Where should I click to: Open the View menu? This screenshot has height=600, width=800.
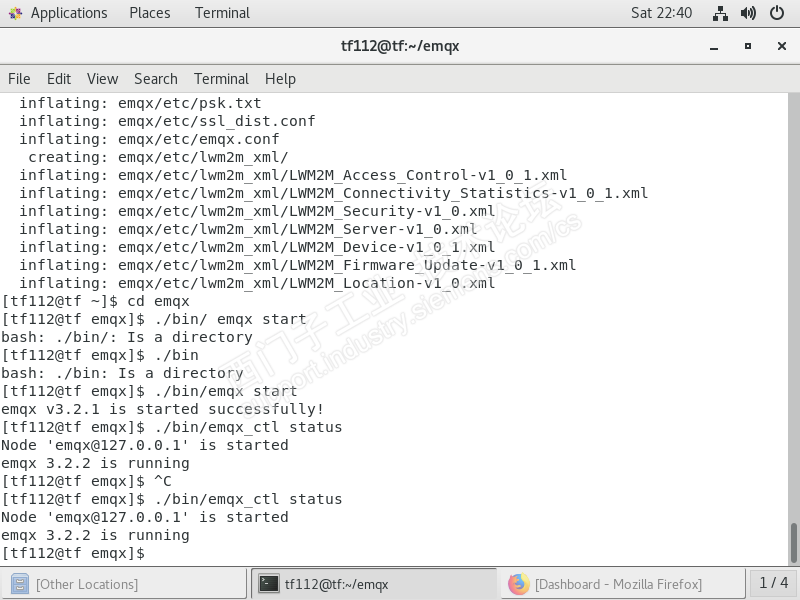pos(102,79)
